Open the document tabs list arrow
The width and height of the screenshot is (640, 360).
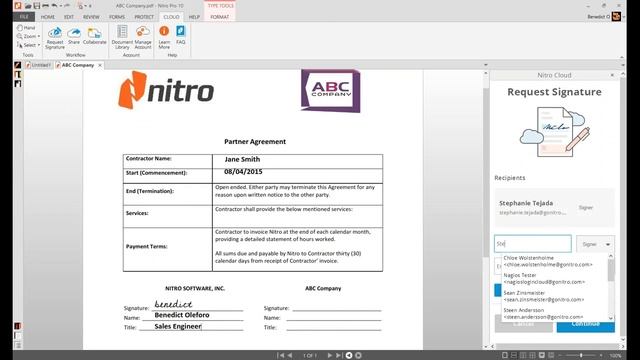(x=485, y=65)
